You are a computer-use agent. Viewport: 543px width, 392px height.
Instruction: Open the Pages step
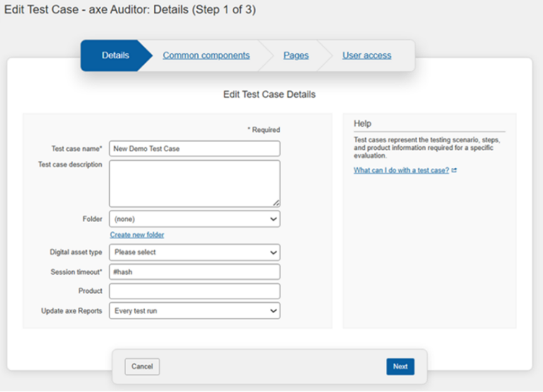click(296, 55)
